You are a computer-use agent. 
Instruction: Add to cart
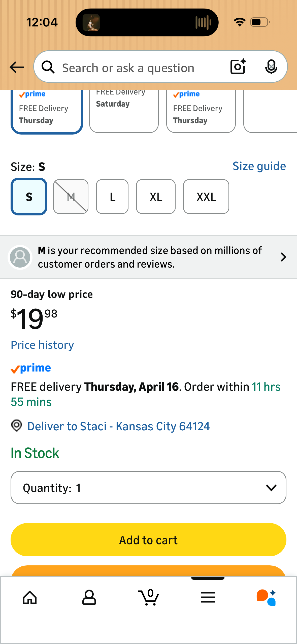(x=148, y=540)
